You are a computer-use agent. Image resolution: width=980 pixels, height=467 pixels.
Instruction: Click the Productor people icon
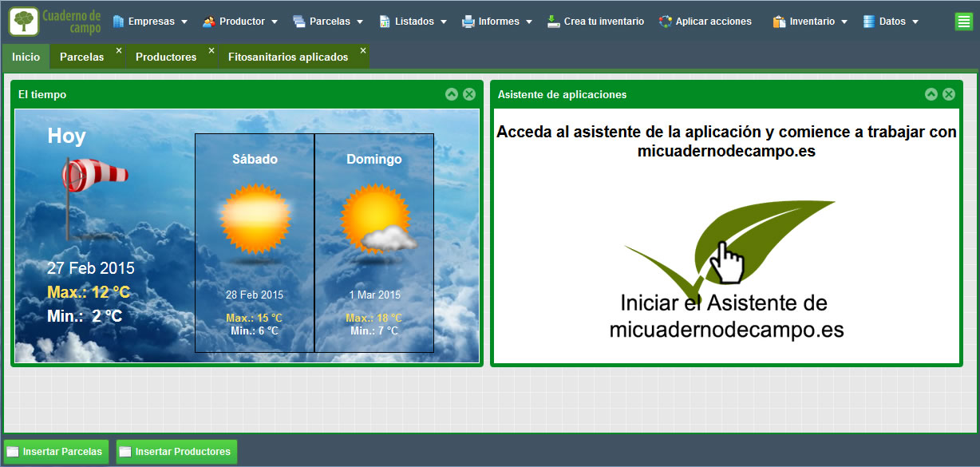pos(209,22)
